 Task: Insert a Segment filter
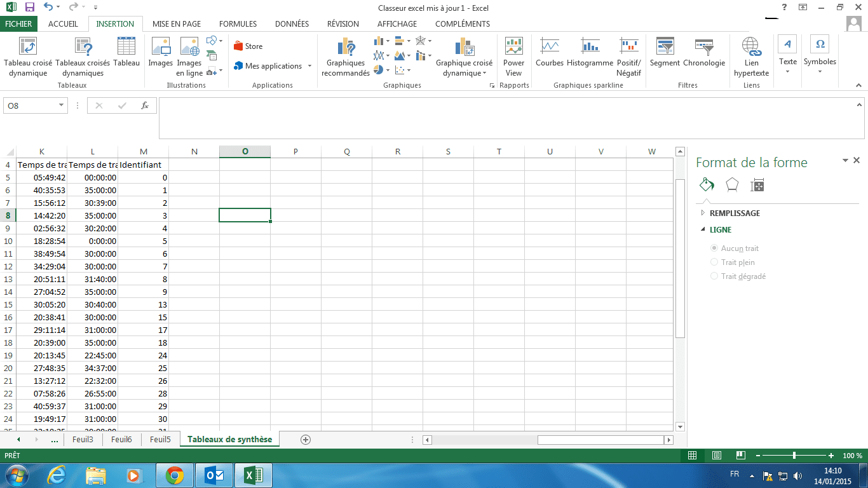[665, 54]
